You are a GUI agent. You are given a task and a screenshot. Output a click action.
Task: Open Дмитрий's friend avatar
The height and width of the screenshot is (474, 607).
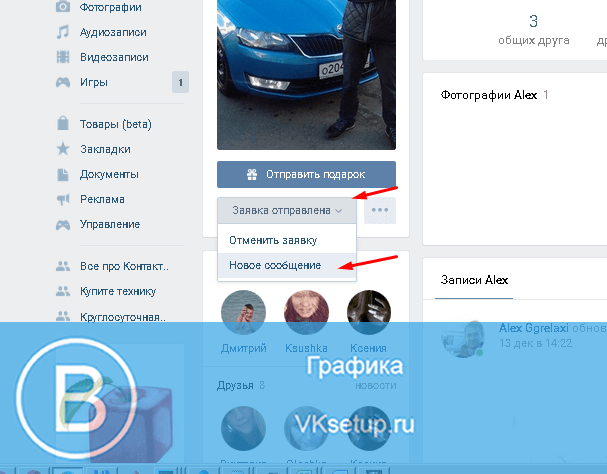pyautogui.click(x=243, y=312)
